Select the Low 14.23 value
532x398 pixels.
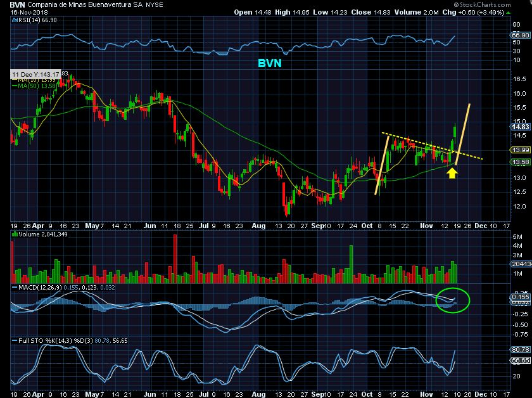coord(330,12)
